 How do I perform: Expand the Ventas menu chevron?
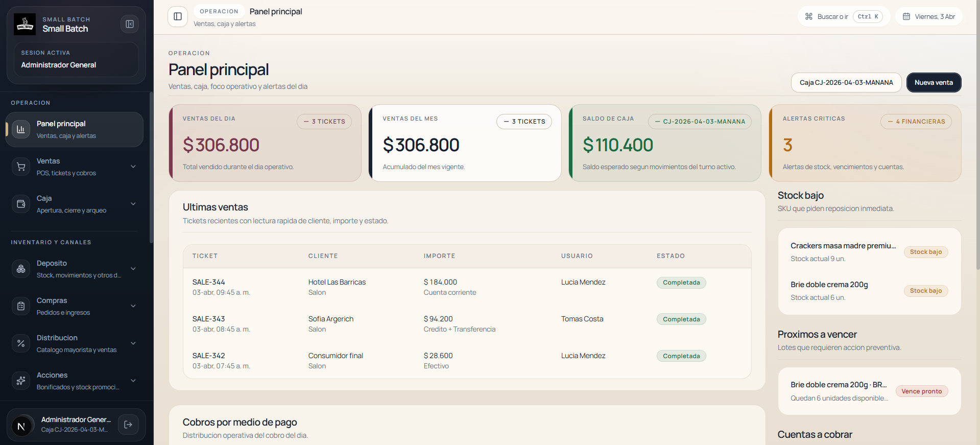tap(133, 167)
